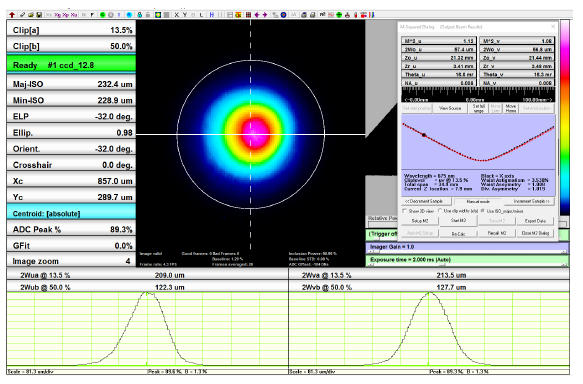
Task: Click the Set full range button
Action: point(478,108)
